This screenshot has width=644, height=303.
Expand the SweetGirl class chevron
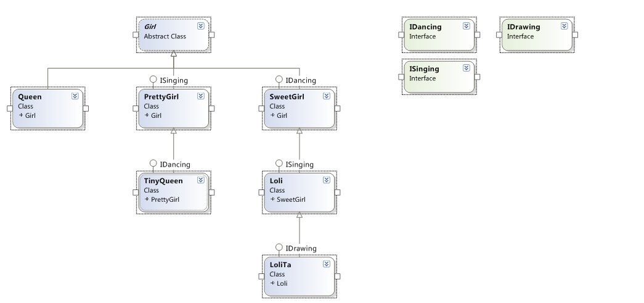(327, 96)
